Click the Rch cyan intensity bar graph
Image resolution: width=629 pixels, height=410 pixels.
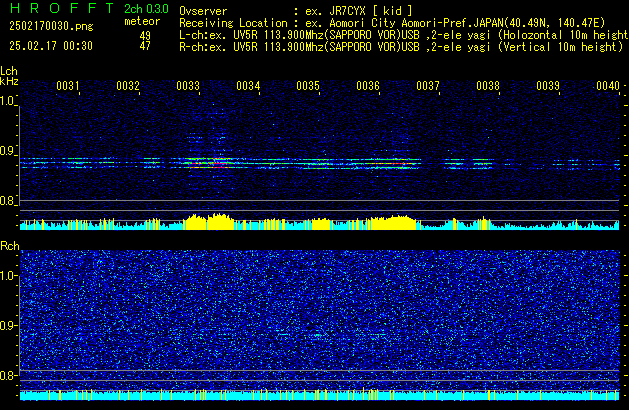tap(319, 395)
